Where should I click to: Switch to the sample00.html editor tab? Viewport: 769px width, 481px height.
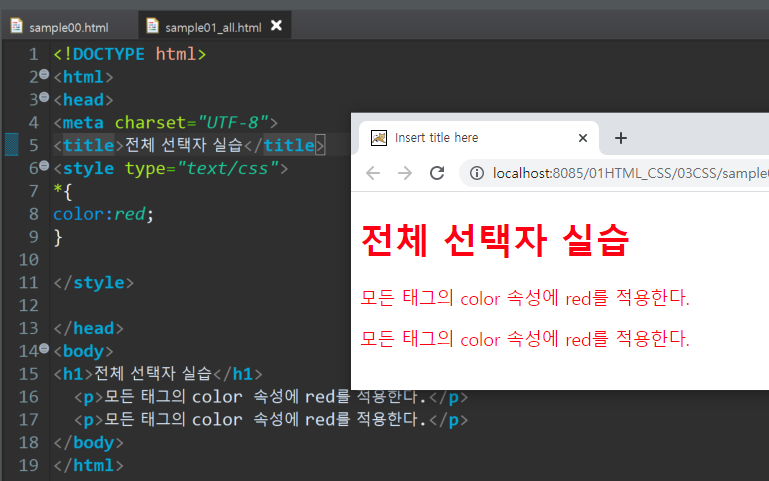click(x=69, y=27)
